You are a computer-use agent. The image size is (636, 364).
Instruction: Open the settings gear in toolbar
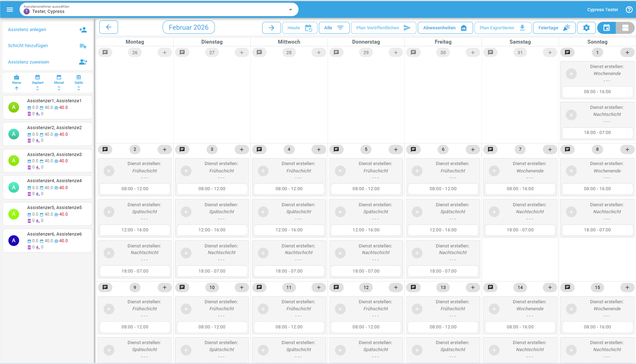586,28
